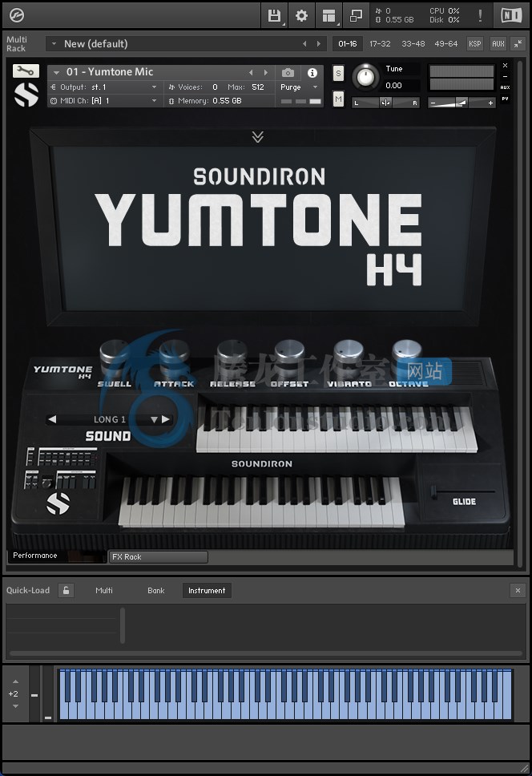Switch to the FX Rack tab
Screen dimensions: 532x776
click(x=158, y=557)
